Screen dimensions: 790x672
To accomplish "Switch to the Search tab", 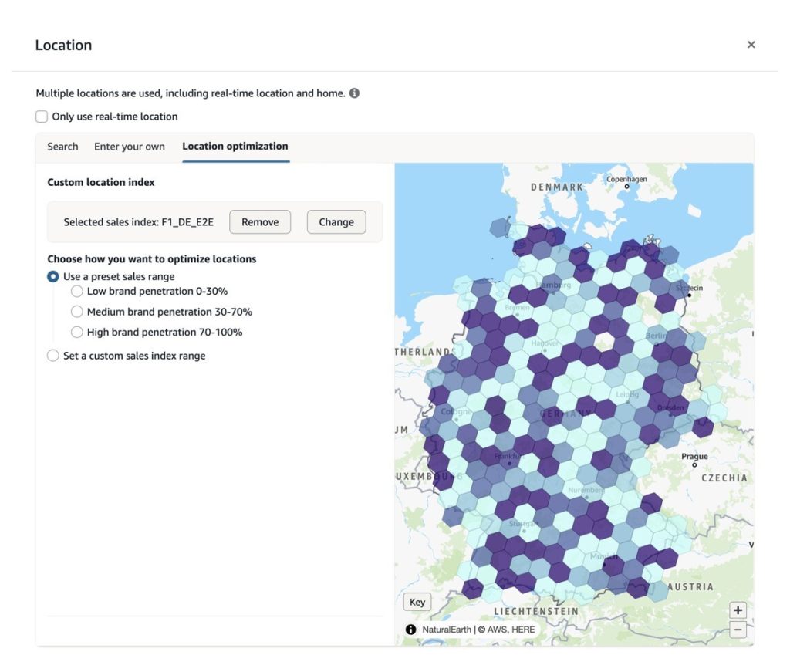I will point(62,147).
